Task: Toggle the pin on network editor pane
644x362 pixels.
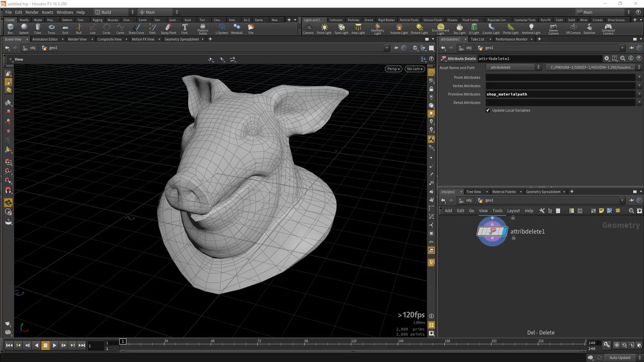Action: click(632, 200)
